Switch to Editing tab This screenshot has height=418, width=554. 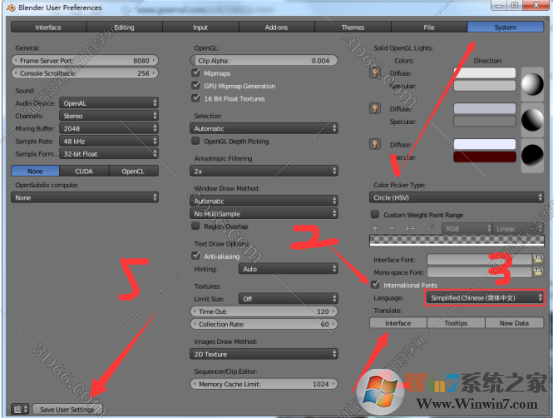tap(124, 27)
